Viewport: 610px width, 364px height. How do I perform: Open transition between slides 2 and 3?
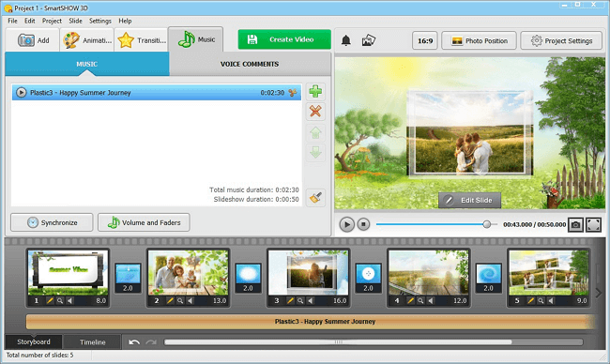[x=248, y=278]
